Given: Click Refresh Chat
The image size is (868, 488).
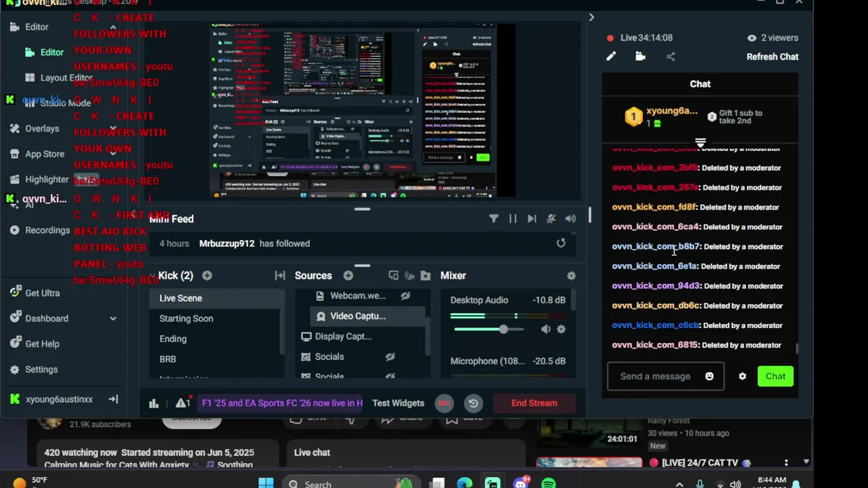Looking at the screenshot, I should click(772, 57).
